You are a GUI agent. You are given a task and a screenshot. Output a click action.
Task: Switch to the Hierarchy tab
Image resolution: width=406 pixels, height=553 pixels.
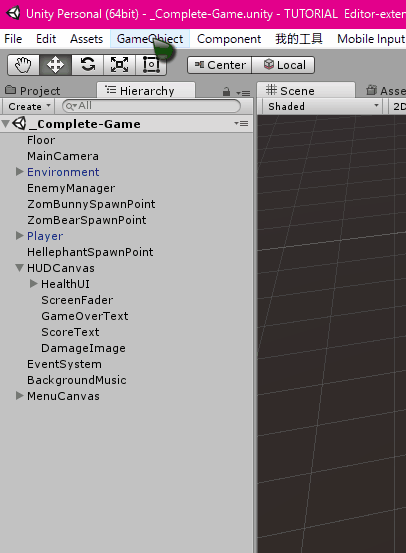146,91
